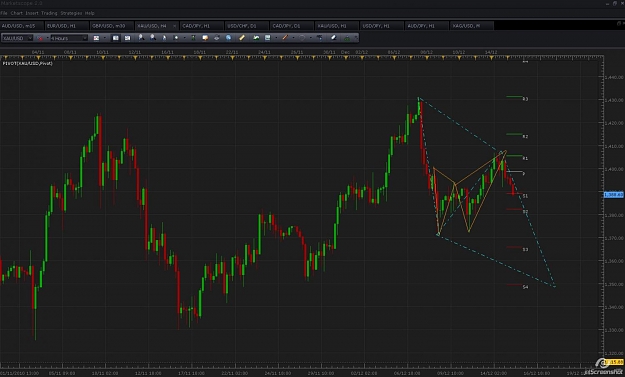The width and height of the screenshot is (625, 377).
Task: Click the green figure toolbar icon
Action: pyautogui.click(x=193, y=37)
